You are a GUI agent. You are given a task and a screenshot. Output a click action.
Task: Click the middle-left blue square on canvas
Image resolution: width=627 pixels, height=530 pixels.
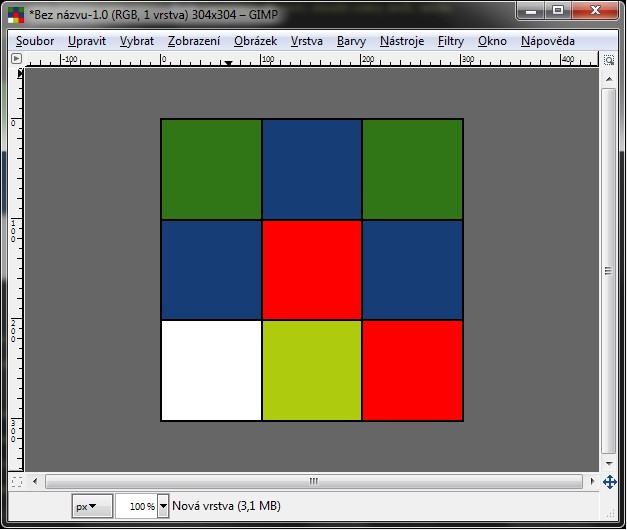click(x=211, y=270)
